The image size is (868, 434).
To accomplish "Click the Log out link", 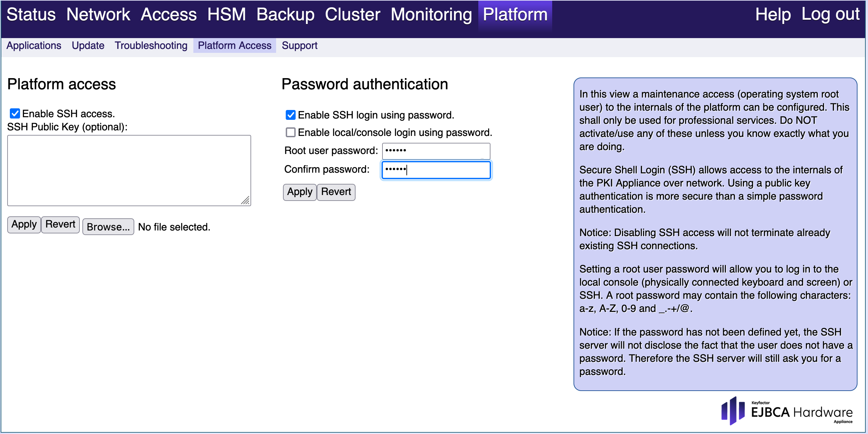I will [830, 15].
